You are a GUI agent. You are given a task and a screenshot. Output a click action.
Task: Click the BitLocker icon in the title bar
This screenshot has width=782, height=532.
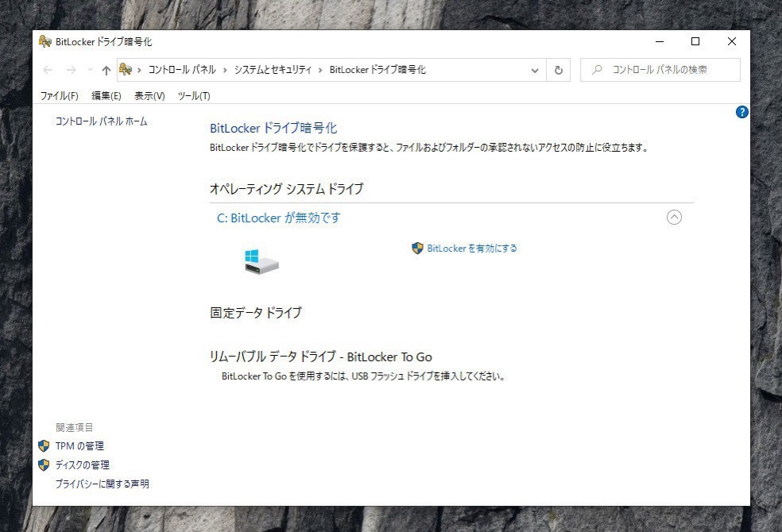45,41
